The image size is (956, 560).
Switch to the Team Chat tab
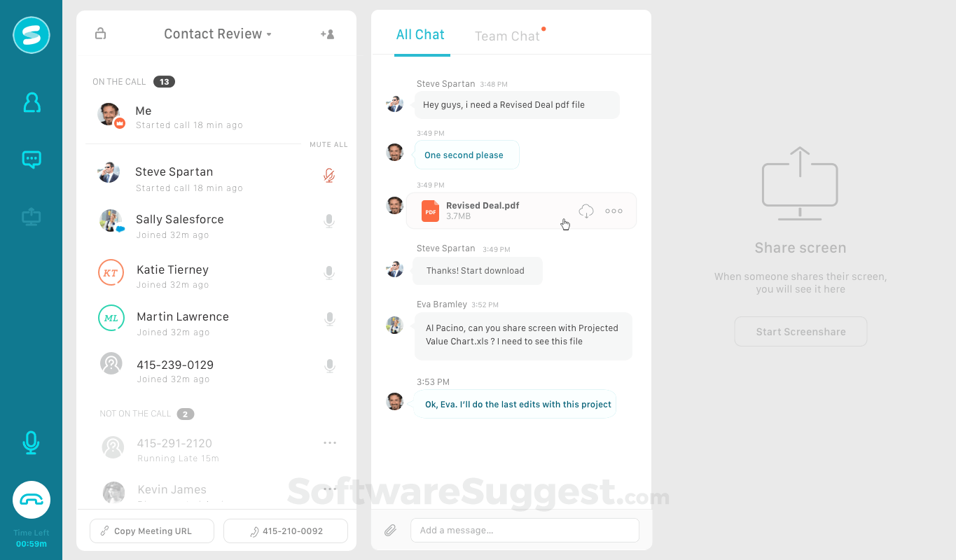(507, 35)
